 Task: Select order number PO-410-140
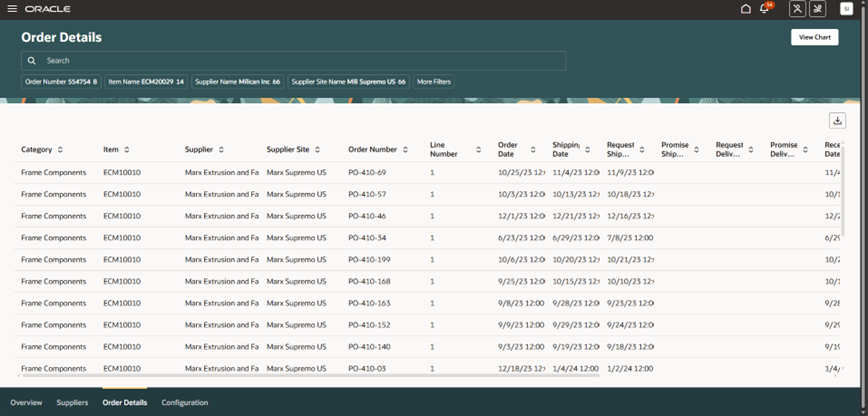369,347
